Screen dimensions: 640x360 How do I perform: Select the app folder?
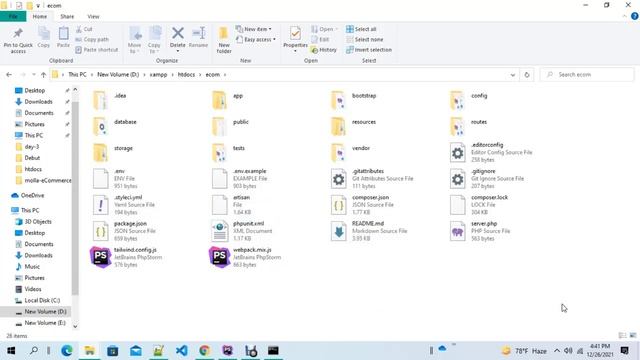228,100
